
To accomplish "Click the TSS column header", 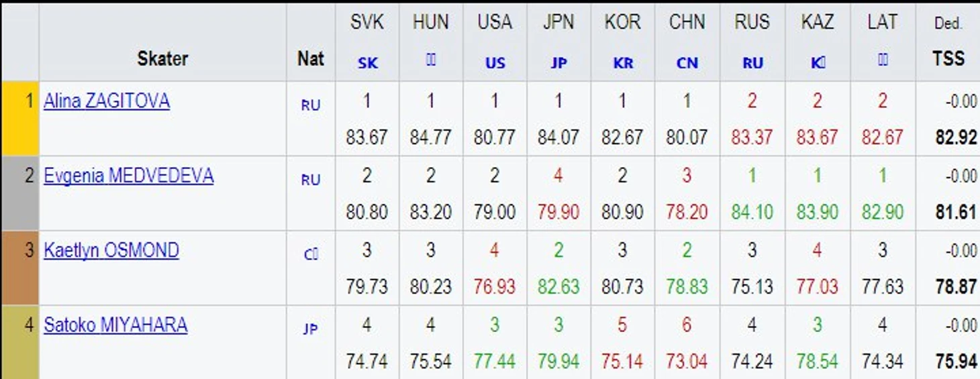I will [948, 58].
